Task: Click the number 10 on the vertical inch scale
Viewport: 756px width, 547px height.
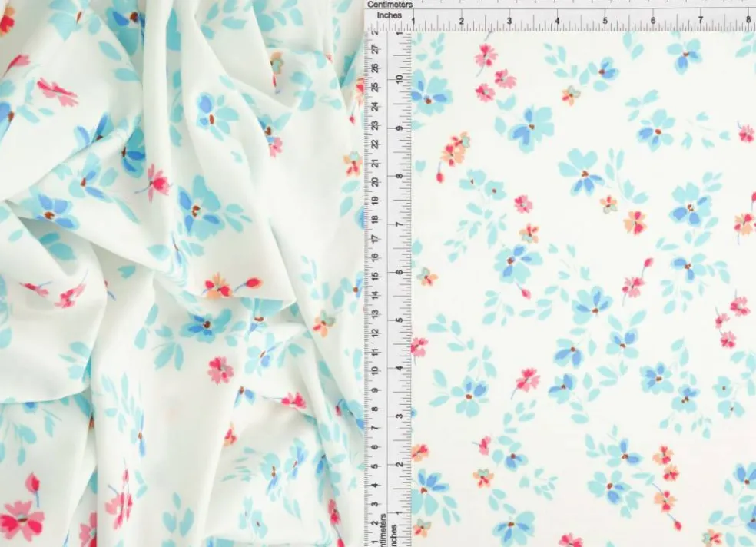Action: [399, 80]
